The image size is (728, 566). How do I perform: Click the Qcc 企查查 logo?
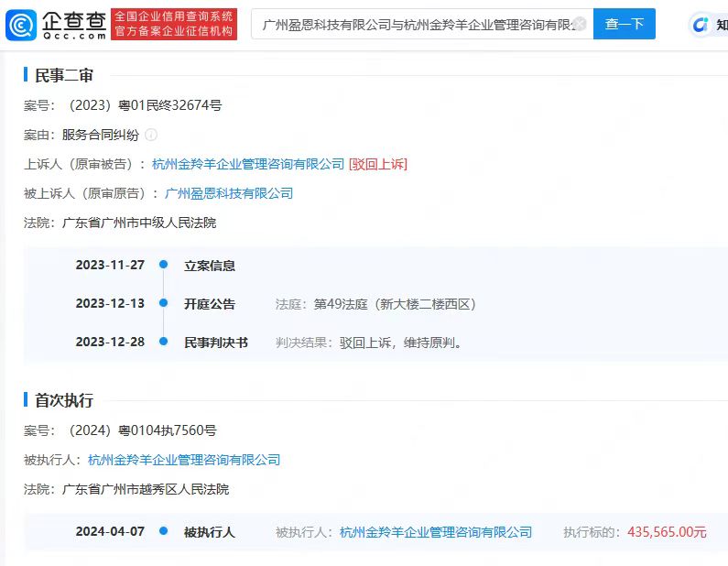click(x=55, y=24)
